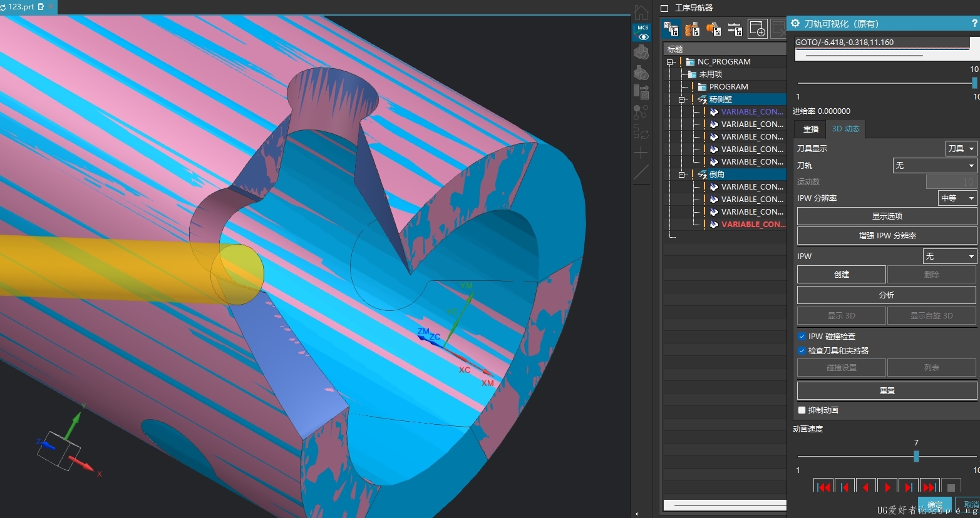Image resolution: width=980 pixels, height=518 pixels.
Task: Enable 抑制动画 checkbox
Action: tap(802, 410)
